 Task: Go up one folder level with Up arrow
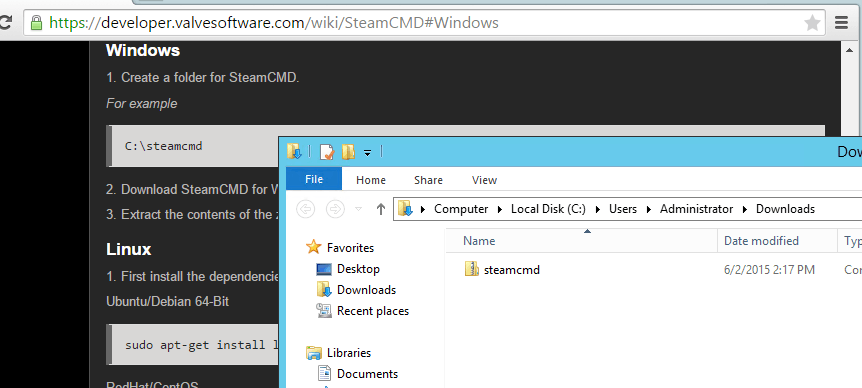click(380, 209)
